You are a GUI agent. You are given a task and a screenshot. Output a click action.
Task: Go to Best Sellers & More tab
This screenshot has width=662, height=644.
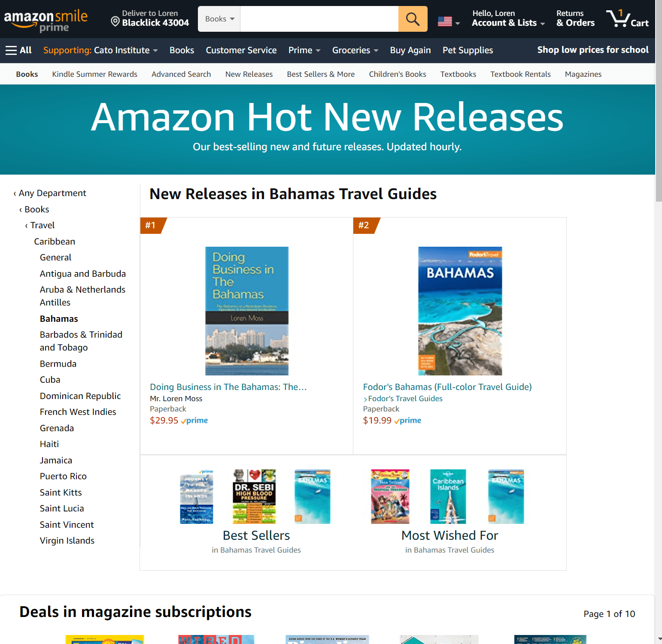(x=321, y=74)
